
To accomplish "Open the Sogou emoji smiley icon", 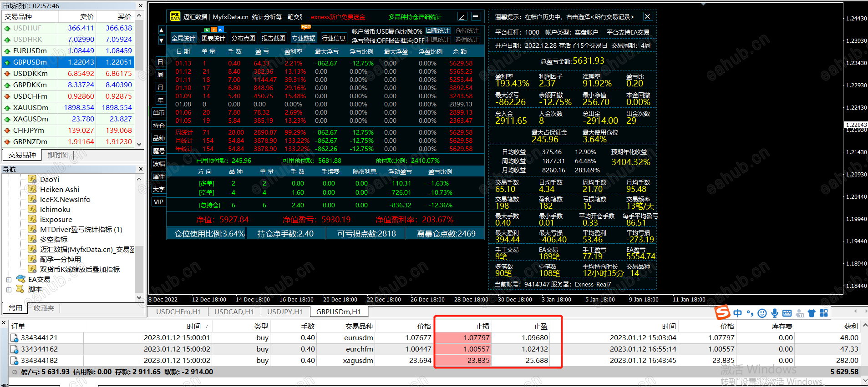I will pos(762,313).
